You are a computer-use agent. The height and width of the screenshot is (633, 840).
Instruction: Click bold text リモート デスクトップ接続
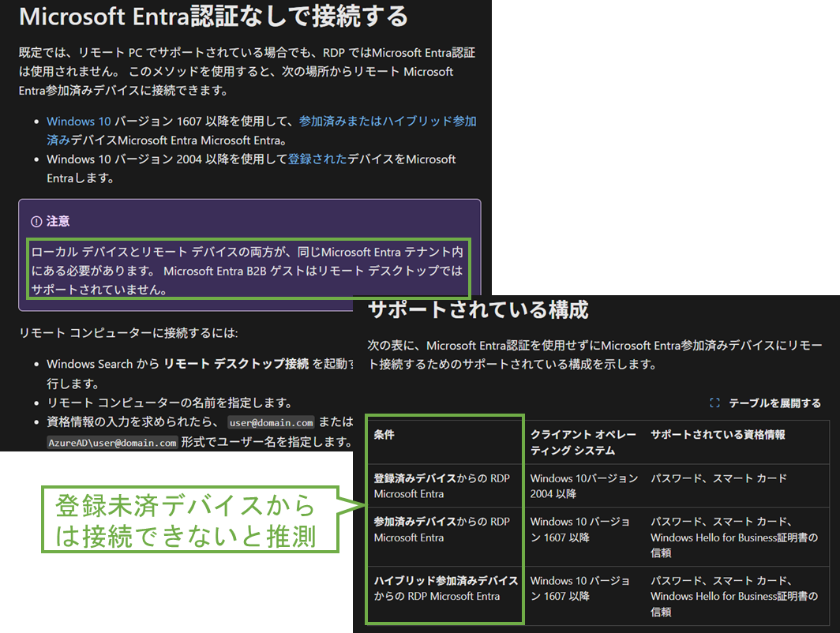pyautogui.click(x=236, y=364)
